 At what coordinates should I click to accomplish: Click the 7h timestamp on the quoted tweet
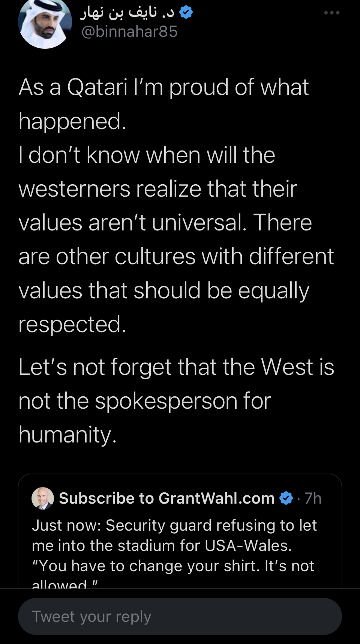point(313,498)
